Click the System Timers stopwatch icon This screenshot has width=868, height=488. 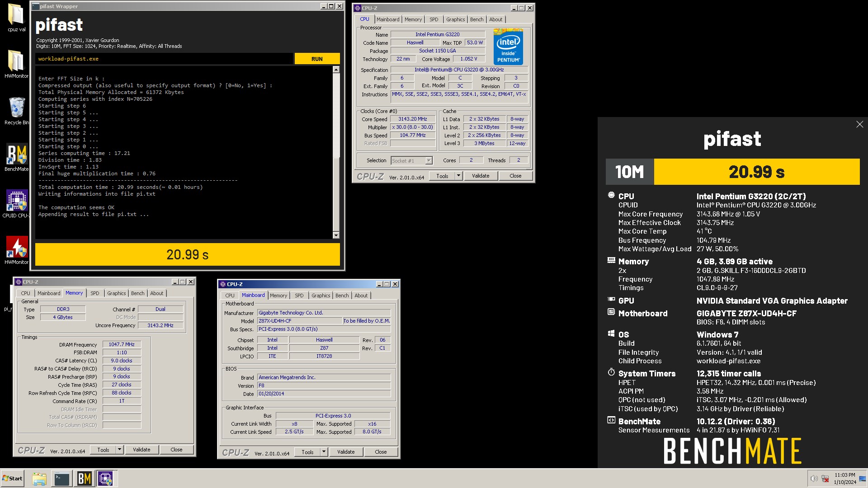(611, 372)
